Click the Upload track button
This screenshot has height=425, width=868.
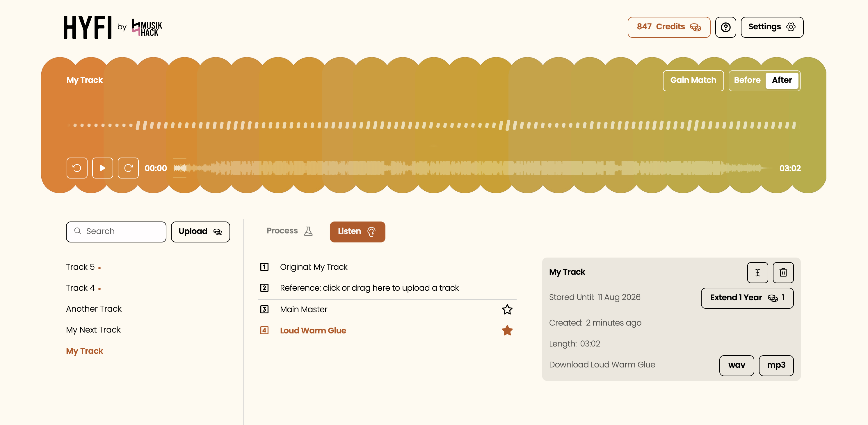click(200, 232)
